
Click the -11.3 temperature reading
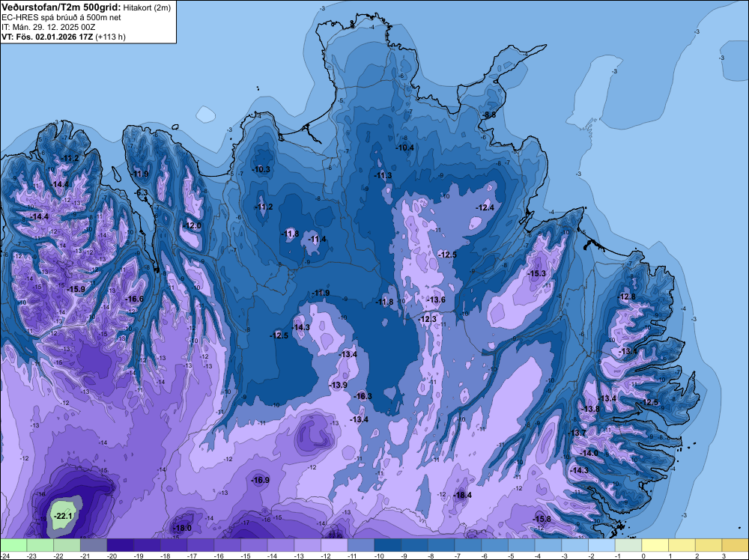383,176
